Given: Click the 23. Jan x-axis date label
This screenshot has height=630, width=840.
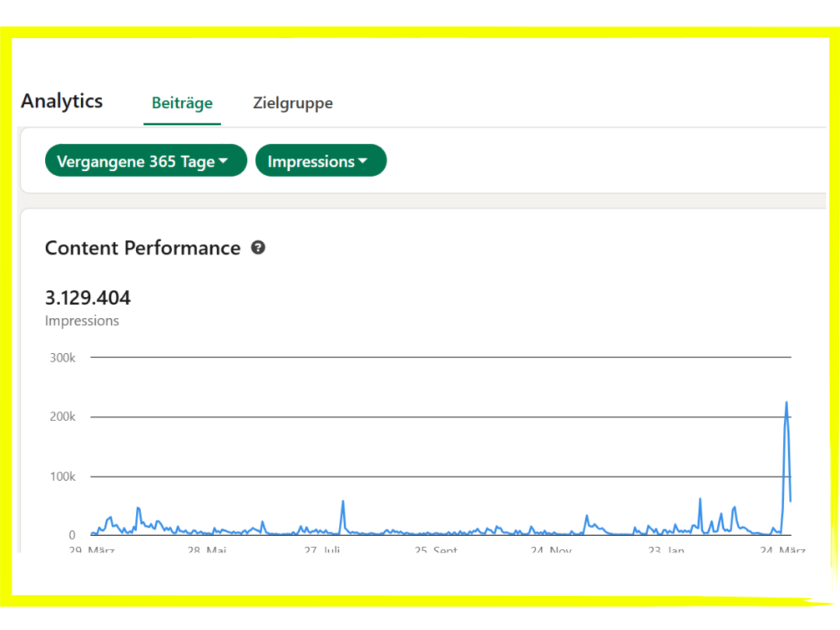Looking at the screenshot, I should pyautogui.click(x=666, y=550).
